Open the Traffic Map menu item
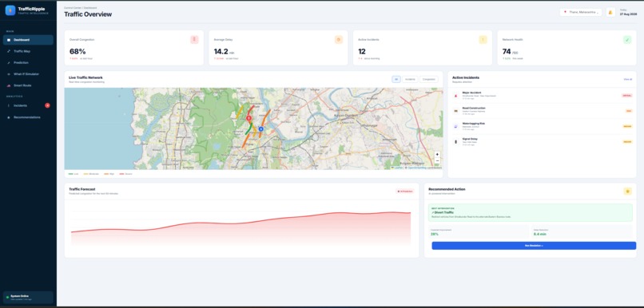This screenshot has width=644, height=308. pos(28,51)
